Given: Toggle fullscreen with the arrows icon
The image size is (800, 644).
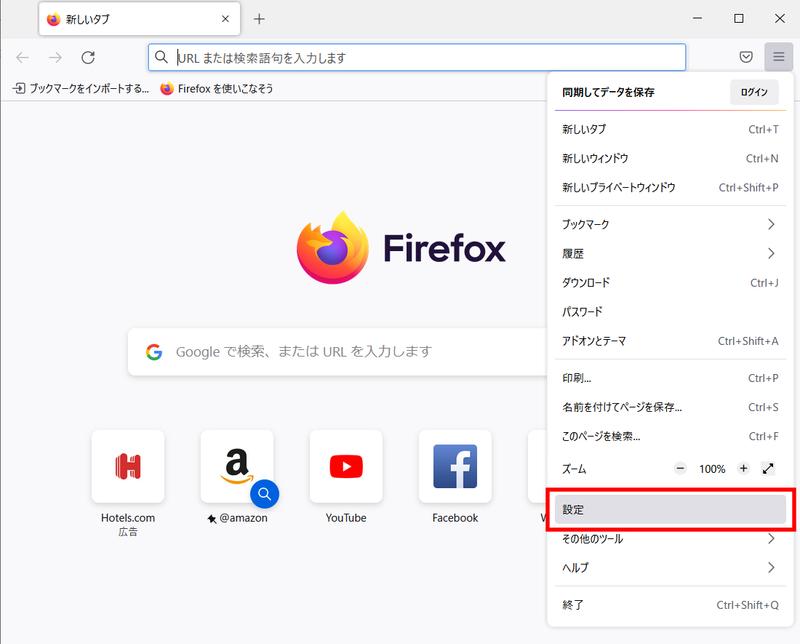Looking at the screenshot, I should coord(768,468).
